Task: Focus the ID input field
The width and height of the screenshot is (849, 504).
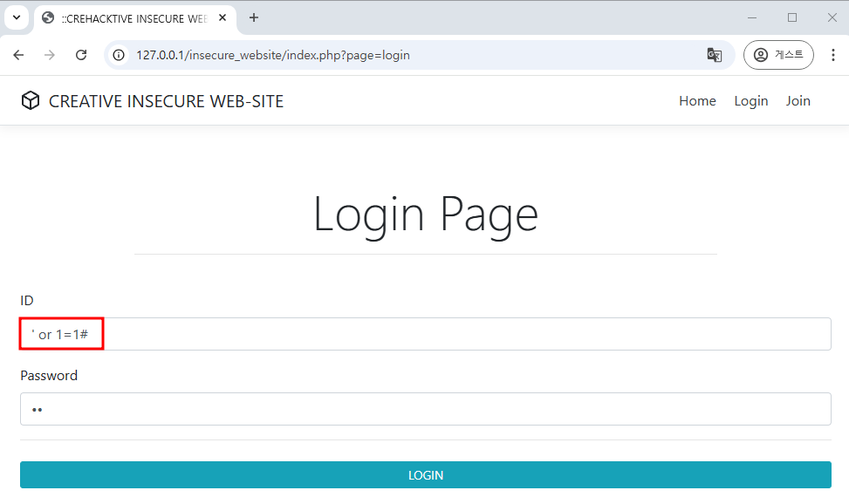Action: tap(426, 334)
